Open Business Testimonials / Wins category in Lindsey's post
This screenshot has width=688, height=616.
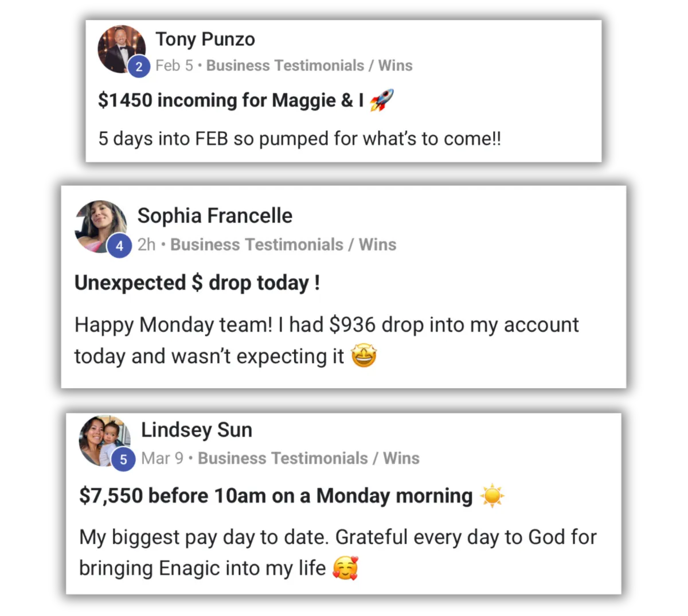pyautogui.click(x=308, y=458)
